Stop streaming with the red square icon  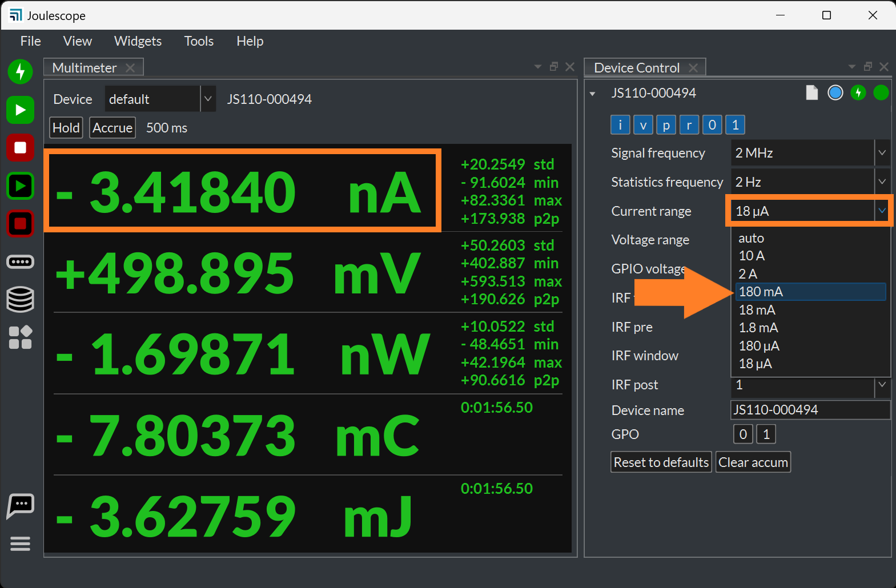(x=21, y=148)
